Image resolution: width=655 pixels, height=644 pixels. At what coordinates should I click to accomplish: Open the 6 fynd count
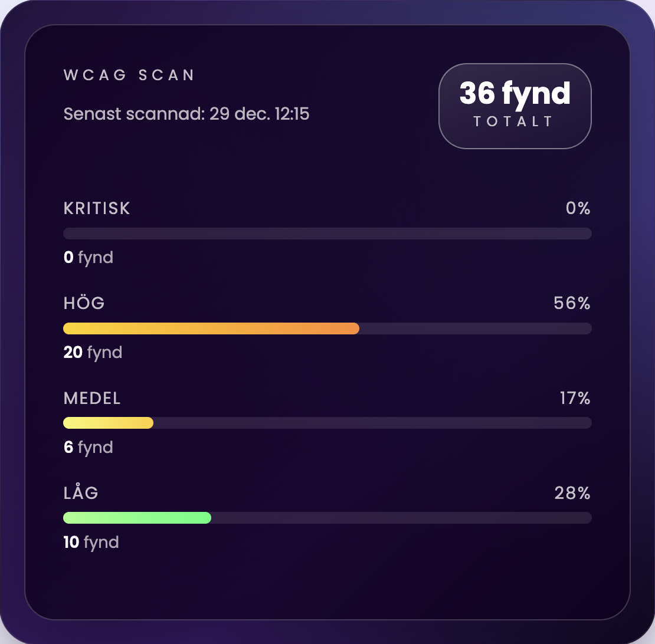[88, 447]
